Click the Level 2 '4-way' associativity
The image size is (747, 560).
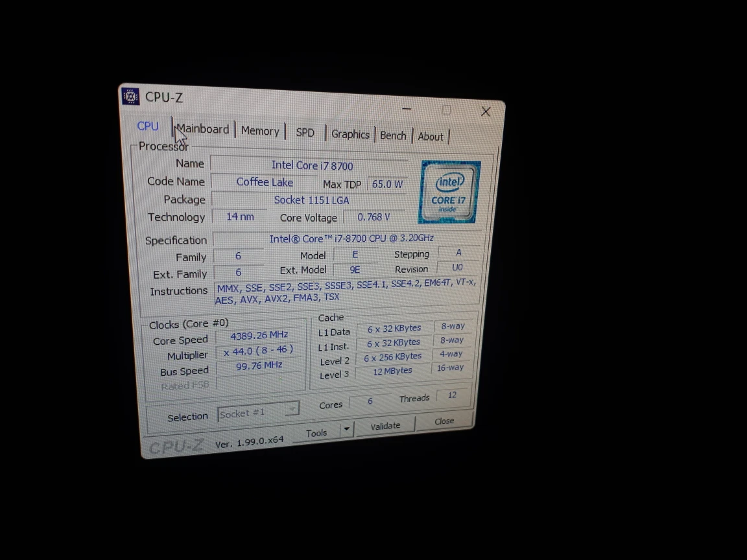(x=451, y=354)
